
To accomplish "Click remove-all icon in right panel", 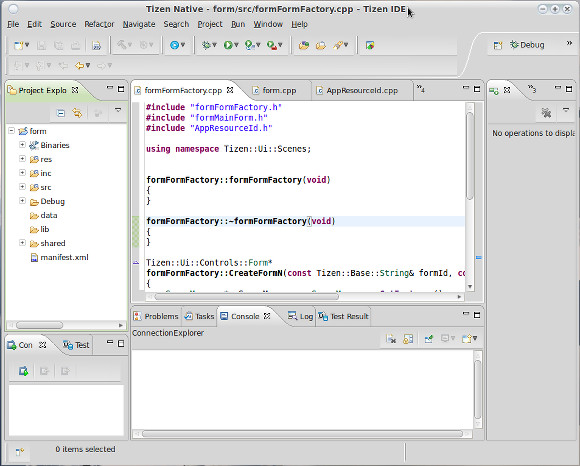I will (x=546, y=113).
